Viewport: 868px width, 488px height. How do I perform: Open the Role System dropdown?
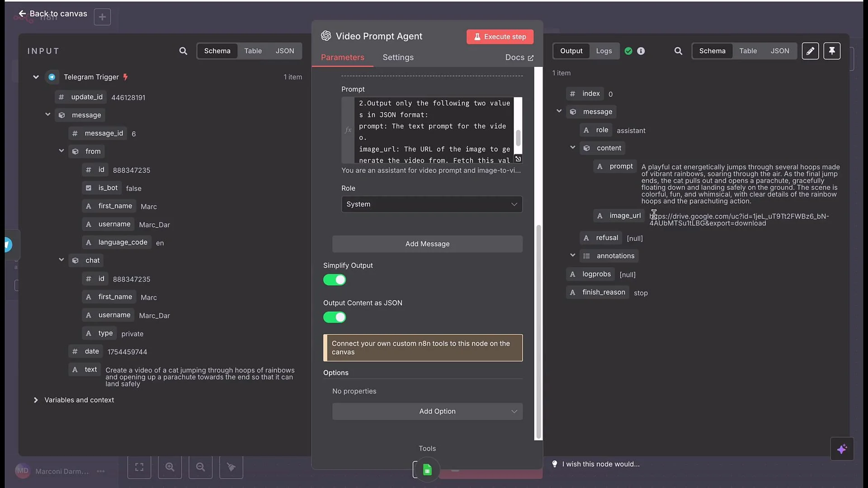click(x=432, y=204)
